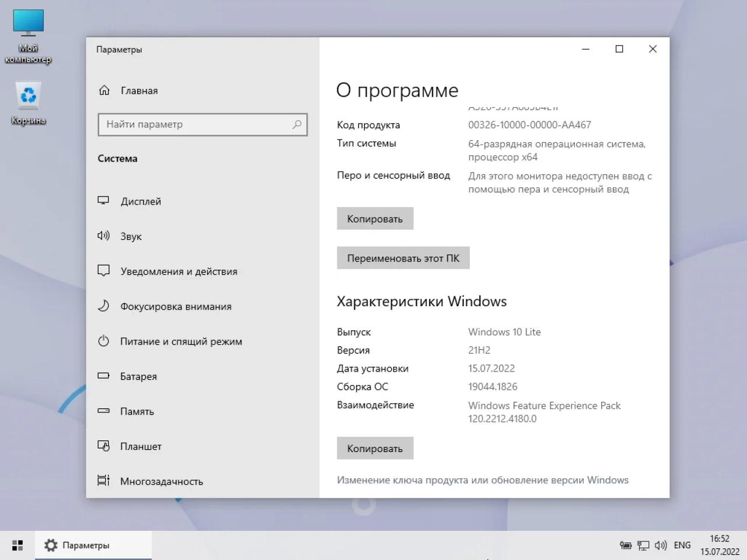Click the taskbar Параметры gear icon
The image size is (747, 560).
[51, 545]
